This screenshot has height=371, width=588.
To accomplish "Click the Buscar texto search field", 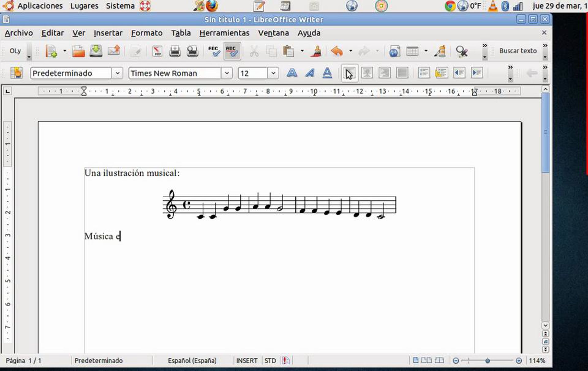I will (518, 51).
